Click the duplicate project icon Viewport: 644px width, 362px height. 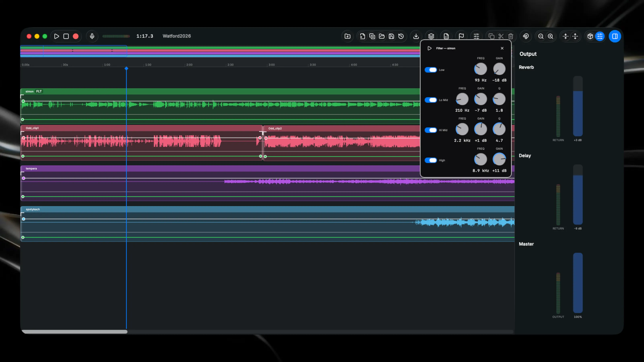click(x=372, y=36)
